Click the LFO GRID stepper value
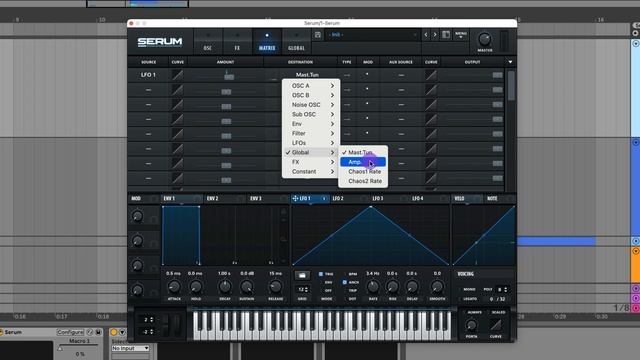The width and height of the screenshot is (640, 360). (302, 289)
